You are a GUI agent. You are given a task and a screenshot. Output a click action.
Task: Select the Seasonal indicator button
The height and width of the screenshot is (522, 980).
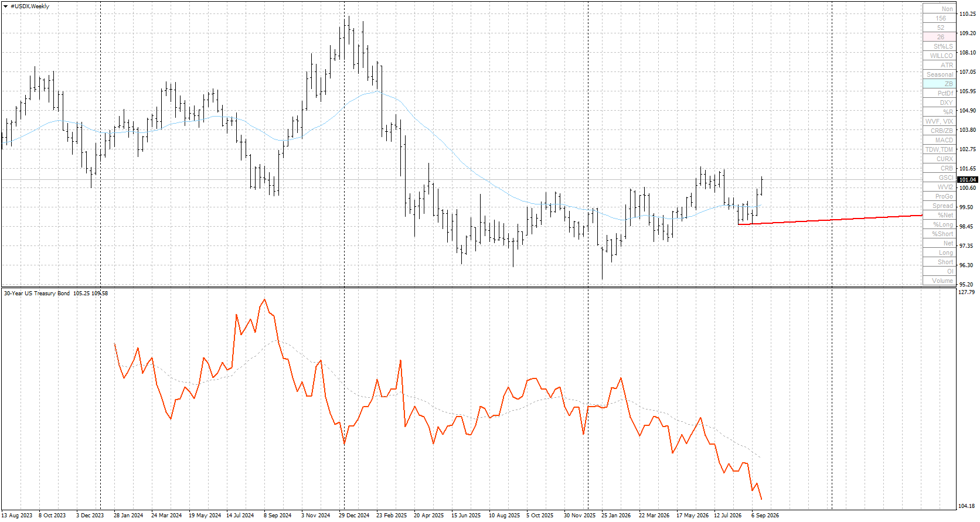[x=939, y=74]
